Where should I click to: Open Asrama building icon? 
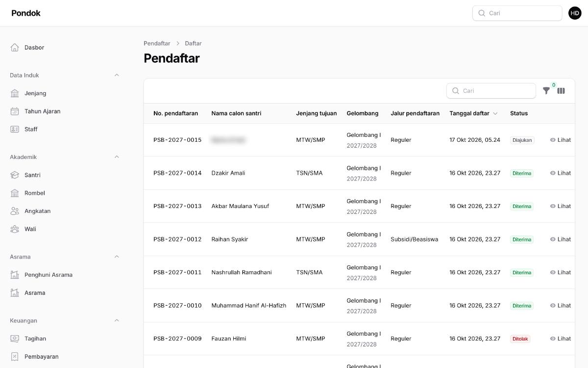15,293
